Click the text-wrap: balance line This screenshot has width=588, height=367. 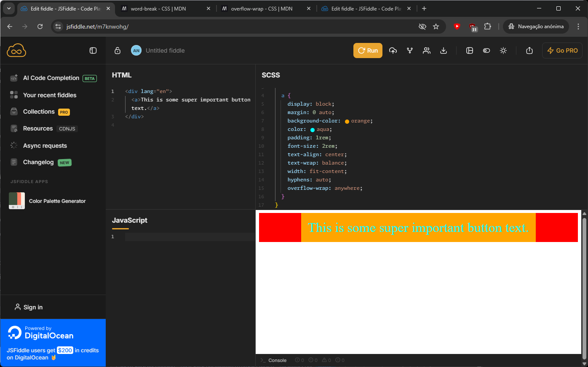coord(317,163)
